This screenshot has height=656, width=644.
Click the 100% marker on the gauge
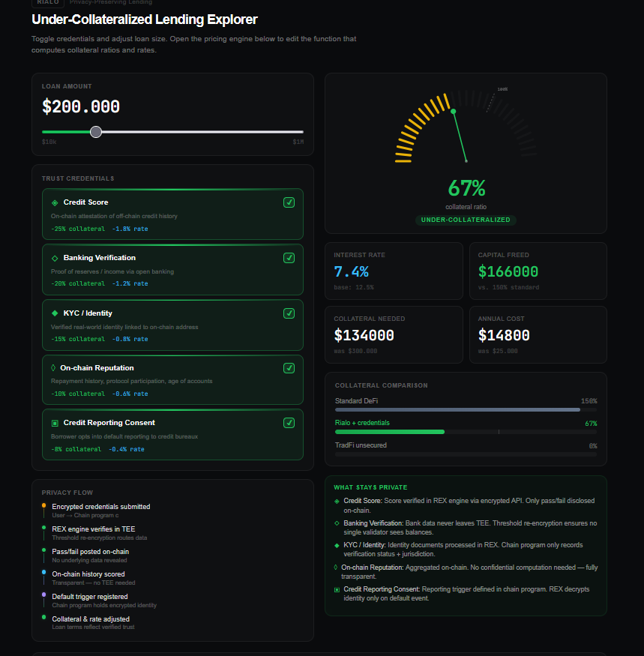point(502,89)
